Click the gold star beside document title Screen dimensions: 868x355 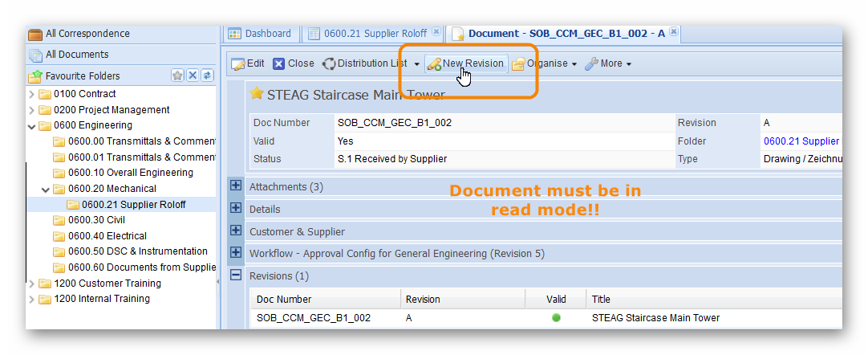(257, 94)
